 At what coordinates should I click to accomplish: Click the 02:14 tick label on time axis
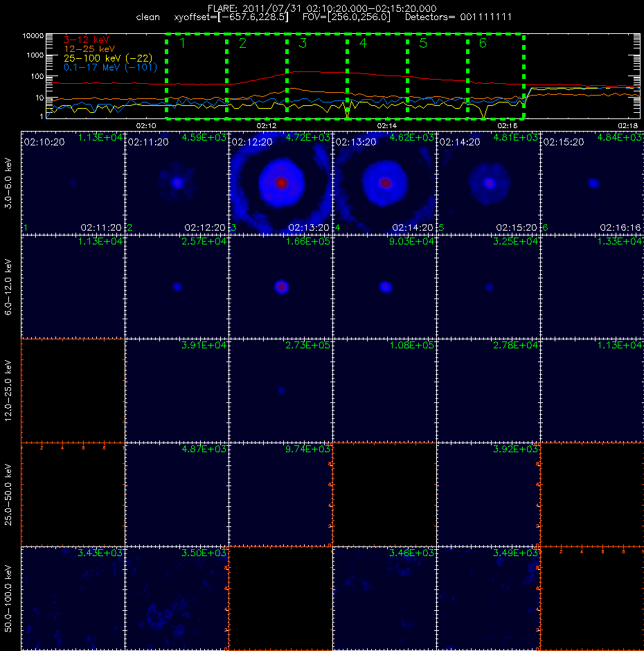(387, 125)
